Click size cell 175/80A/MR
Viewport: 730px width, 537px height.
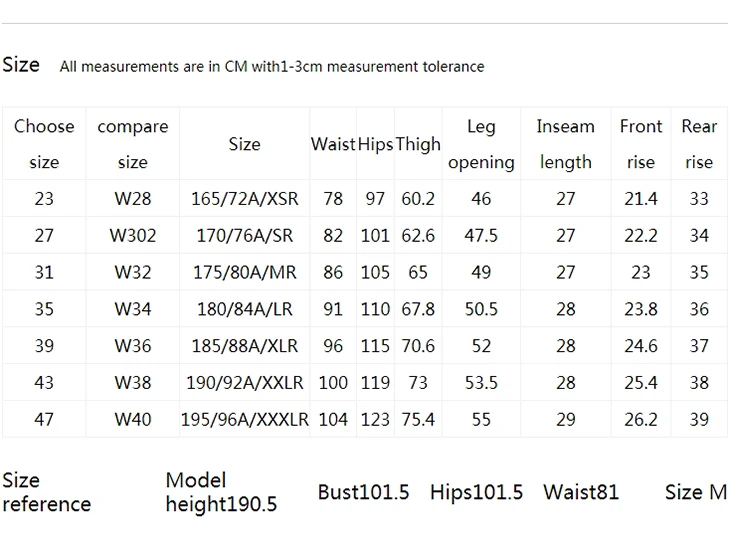tap(244, 272)
